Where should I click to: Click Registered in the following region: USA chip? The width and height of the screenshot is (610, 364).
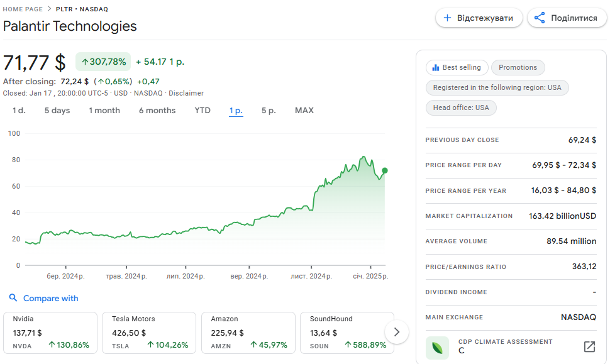pyautogui.click(x=497, y=87)
